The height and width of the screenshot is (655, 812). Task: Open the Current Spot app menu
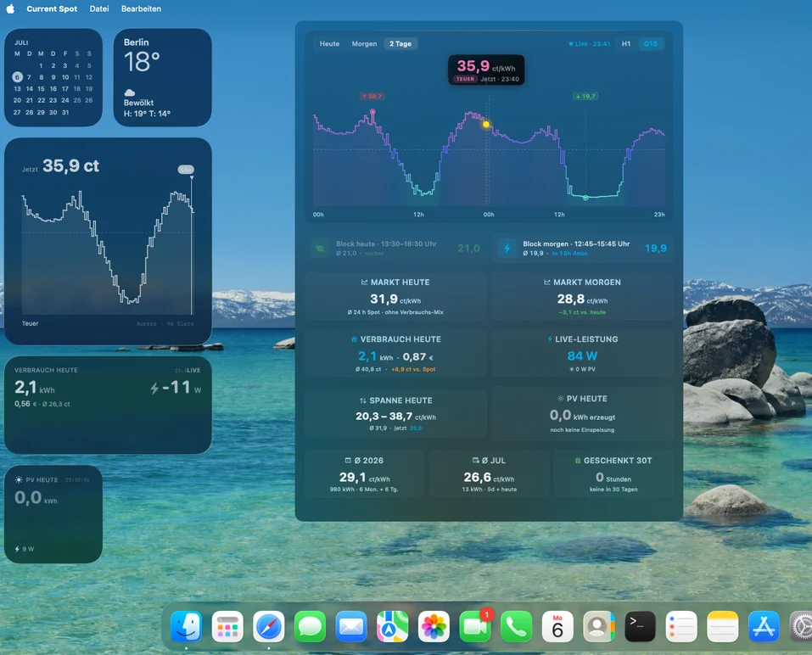52,8
